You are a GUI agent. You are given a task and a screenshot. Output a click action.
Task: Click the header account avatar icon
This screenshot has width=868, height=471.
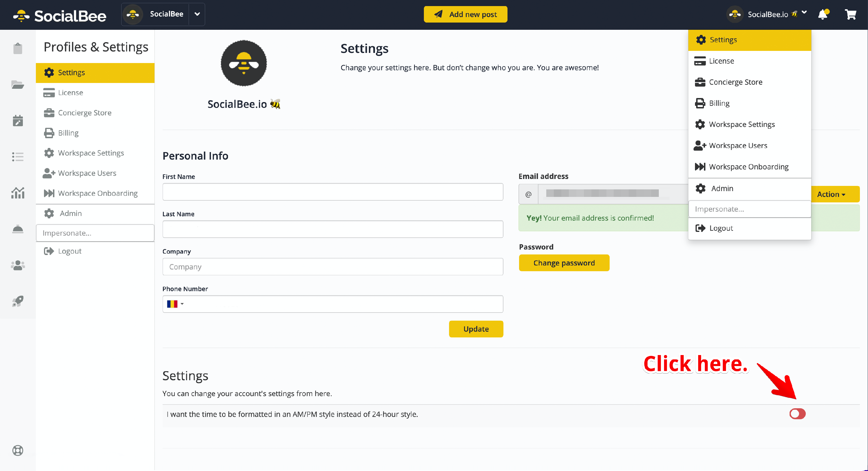tap(735, 14)
